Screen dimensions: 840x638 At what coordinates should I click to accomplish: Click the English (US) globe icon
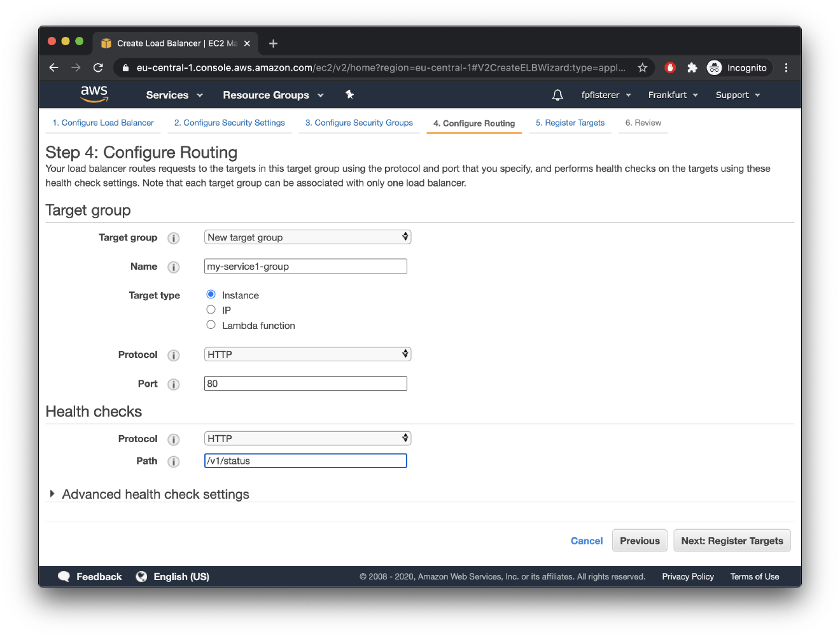coord(141,576)
